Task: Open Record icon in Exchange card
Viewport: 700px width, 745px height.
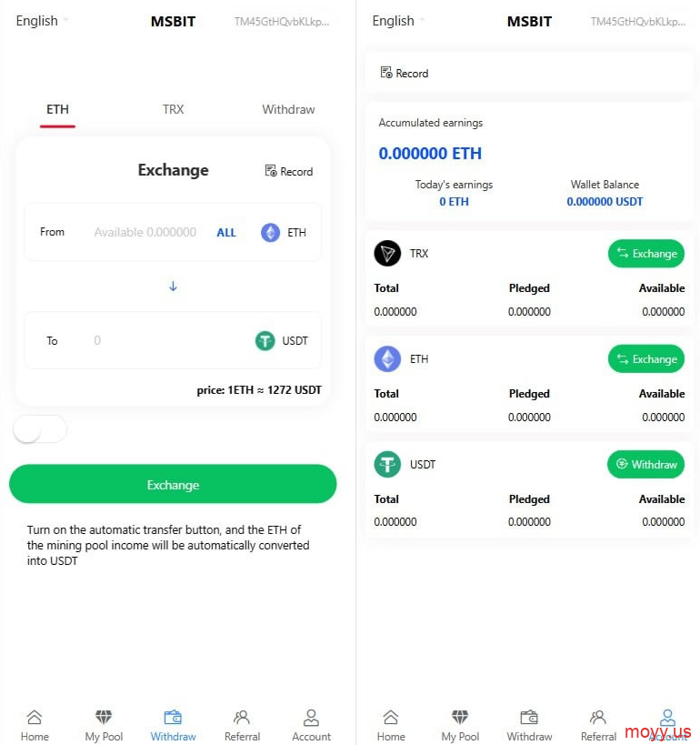Action: [x=271, y=171]
